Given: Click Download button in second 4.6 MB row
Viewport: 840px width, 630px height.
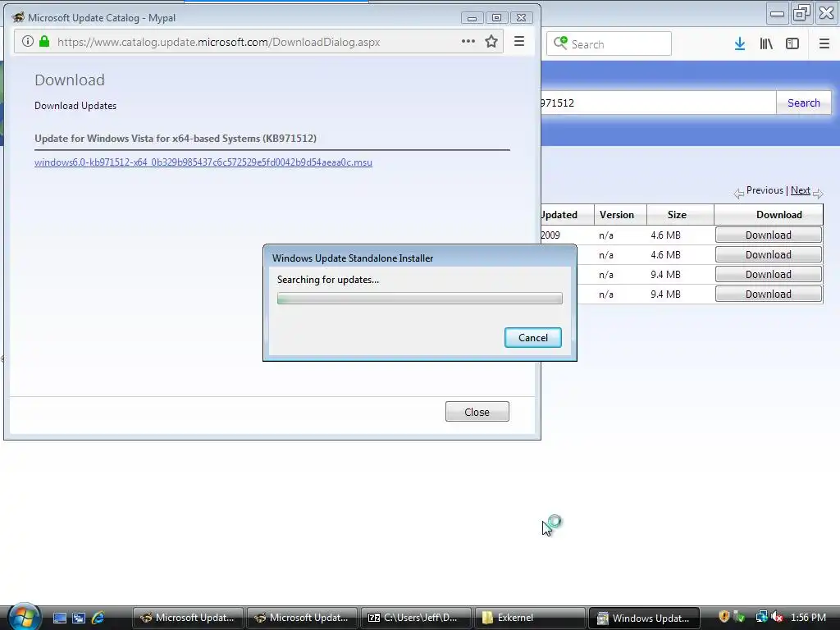Looking at the screenshot, I should tap(768, 254).
